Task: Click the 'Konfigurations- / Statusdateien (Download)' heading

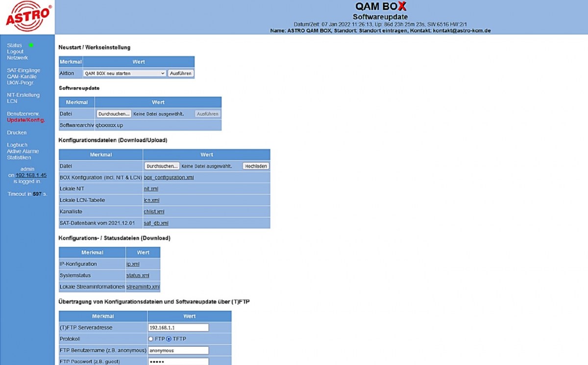Action: [115, 238]
